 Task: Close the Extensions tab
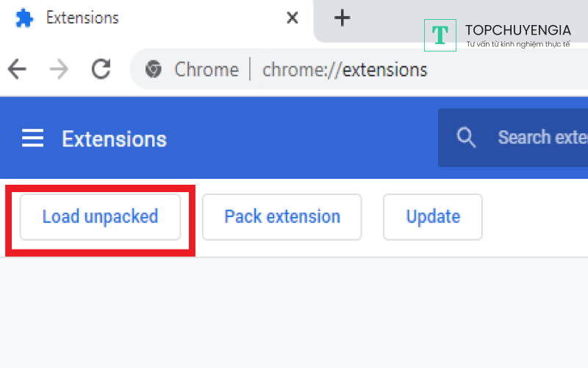pyautogui.click(x=292, y=18)
